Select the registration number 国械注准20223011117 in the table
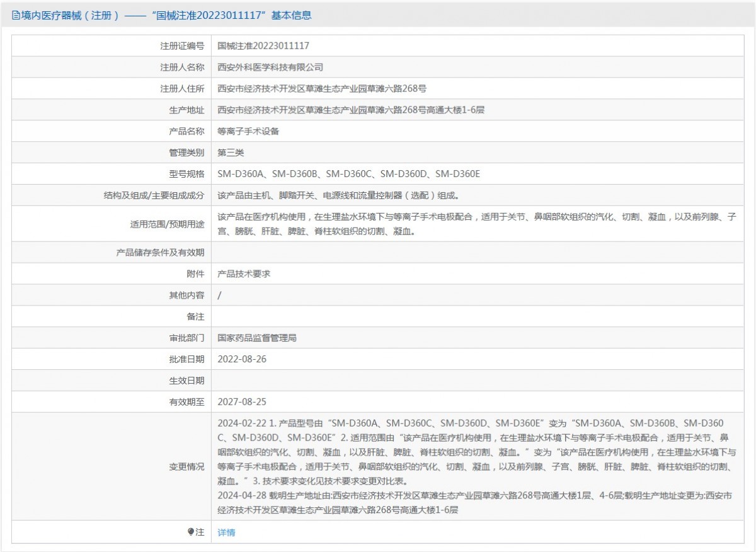The image size is (756, 552). [x=263, y=46]
